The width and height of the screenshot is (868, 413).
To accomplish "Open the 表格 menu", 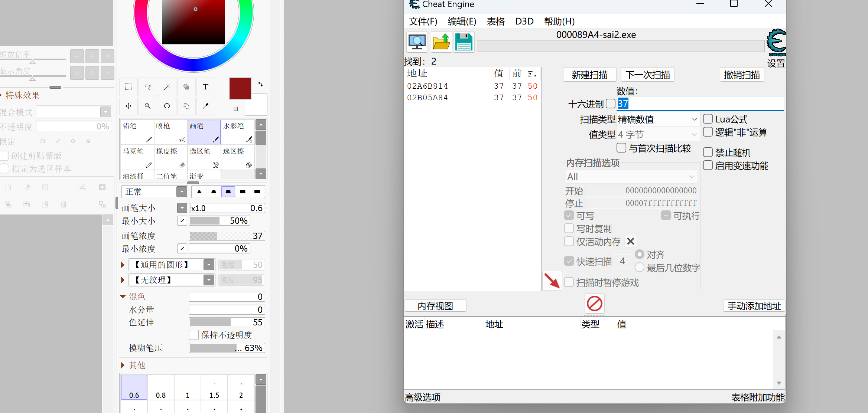I will 495,22.
